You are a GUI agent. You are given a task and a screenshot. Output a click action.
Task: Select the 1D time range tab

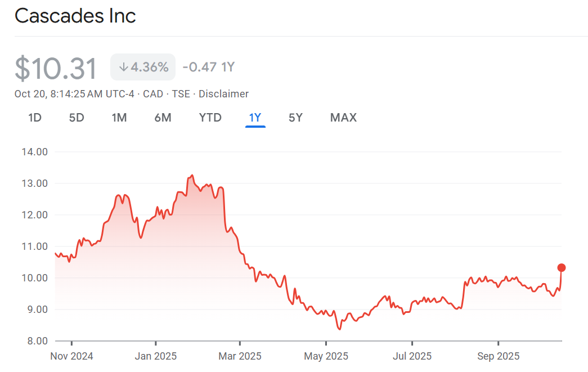click(x=35, y=118)
